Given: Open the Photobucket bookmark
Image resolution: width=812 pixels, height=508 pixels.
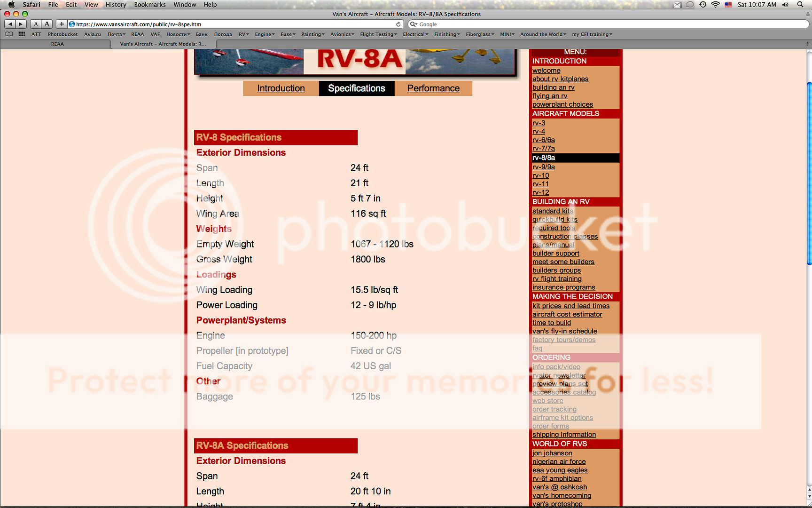Looking at the screenshot, I should tap(62, 34).
